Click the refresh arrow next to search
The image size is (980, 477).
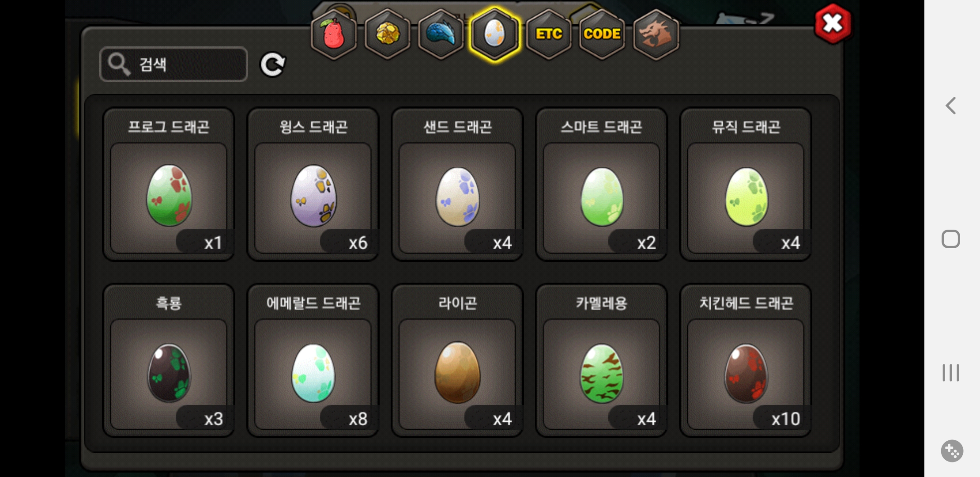click(273, 65)
